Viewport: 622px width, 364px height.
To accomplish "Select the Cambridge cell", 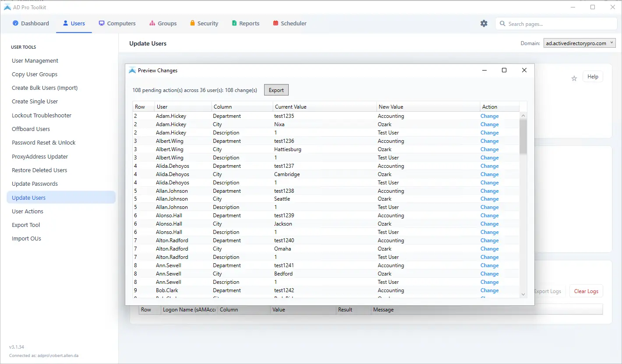I will point(287,174).
